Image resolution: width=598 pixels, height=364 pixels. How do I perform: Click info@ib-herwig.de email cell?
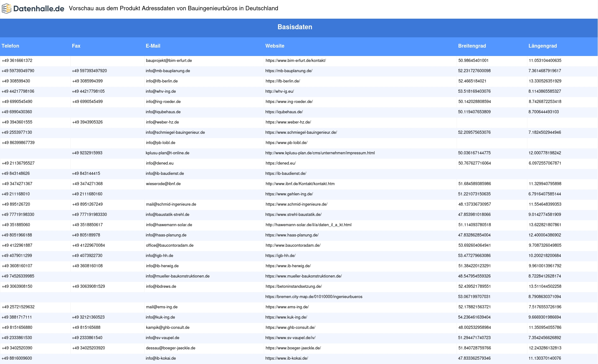(162, 266)
